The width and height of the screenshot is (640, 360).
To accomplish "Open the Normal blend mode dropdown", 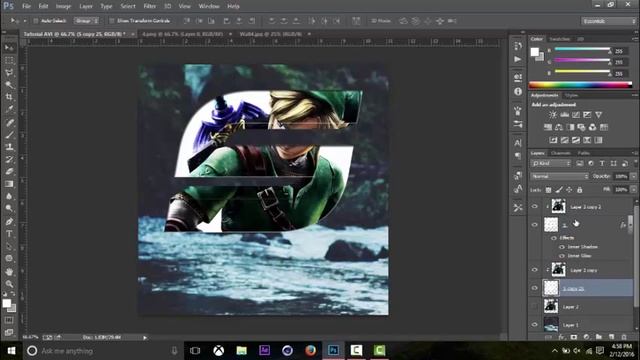I will click(560, 176).
